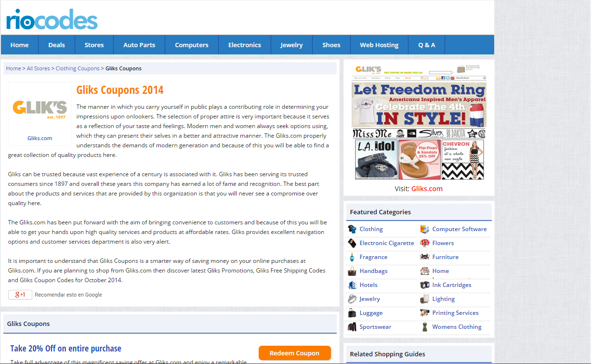This screenshot has width=591, height=364.
Task: Click the Sportswear category icon
Action: pos(352,327)
